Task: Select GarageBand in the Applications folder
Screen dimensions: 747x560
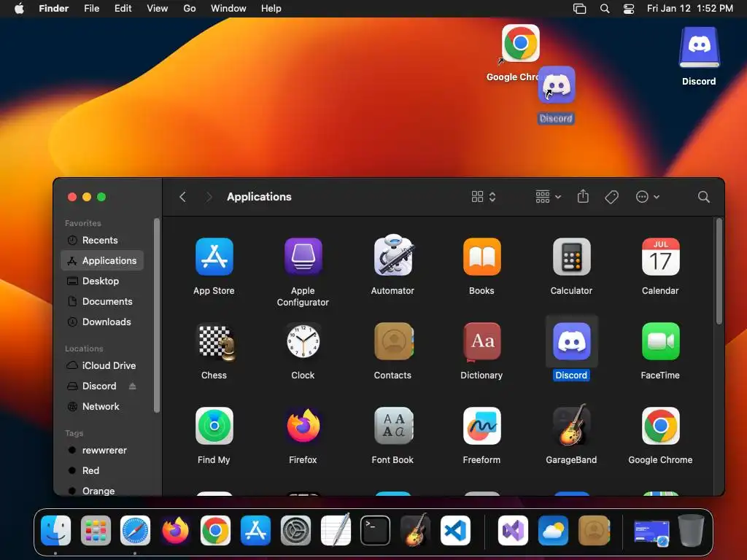Action: pos(571,425)
